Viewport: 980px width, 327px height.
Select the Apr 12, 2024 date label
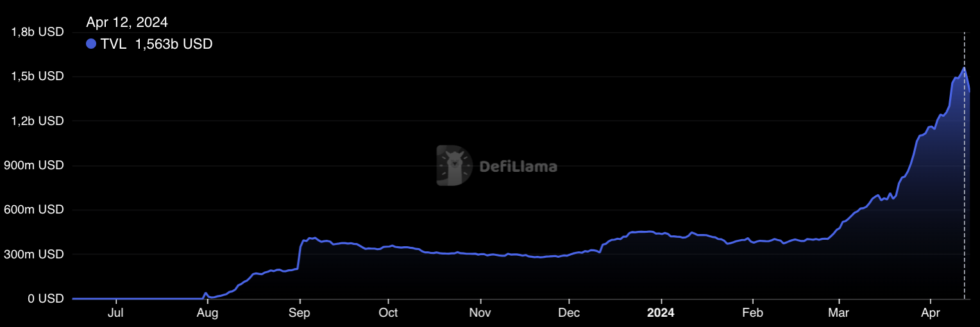pyautogui.click(x=127, y=22)
